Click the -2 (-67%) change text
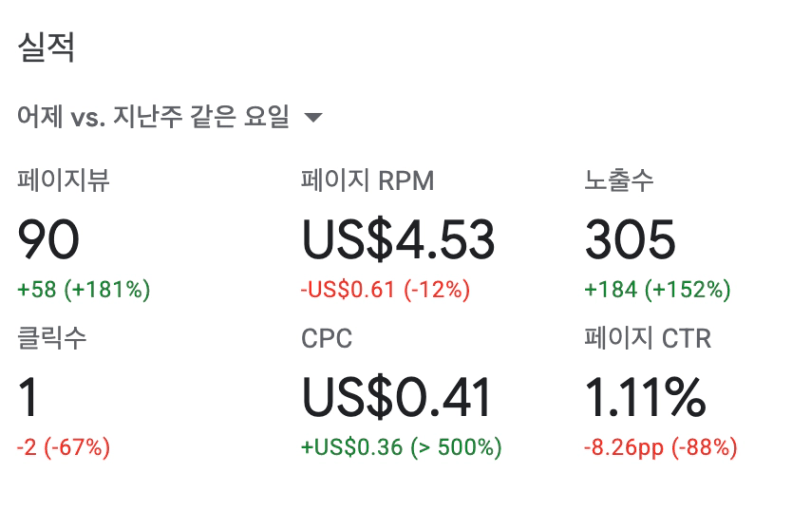792x530 pixels. [x=64, y=447]
